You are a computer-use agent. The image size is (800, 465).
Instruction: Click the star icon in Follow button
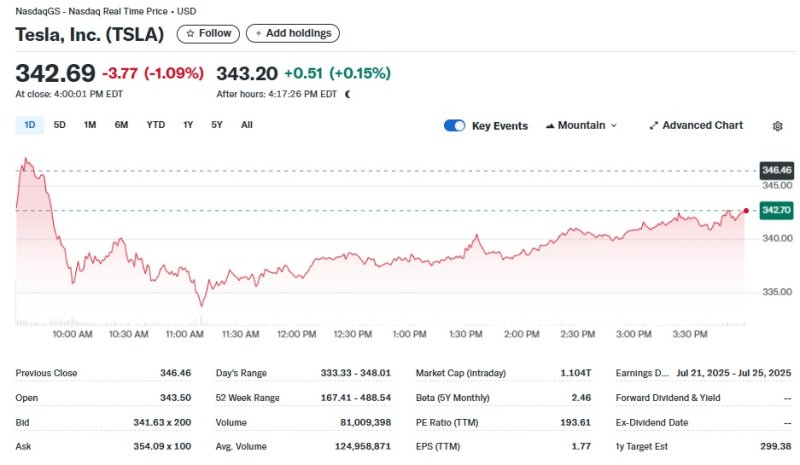190,34
